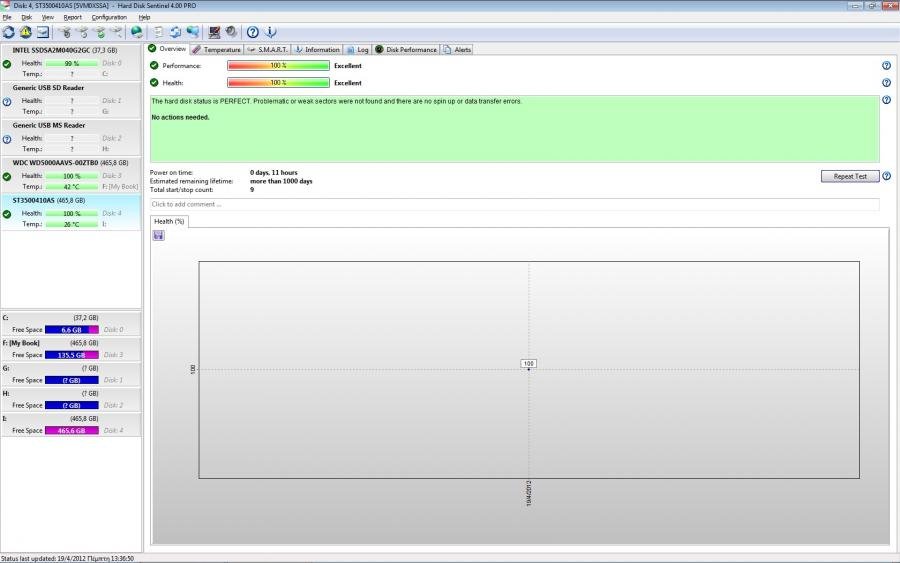Click the refresh icon in the toolbar
900x563 pixels.
coord(9,32)
